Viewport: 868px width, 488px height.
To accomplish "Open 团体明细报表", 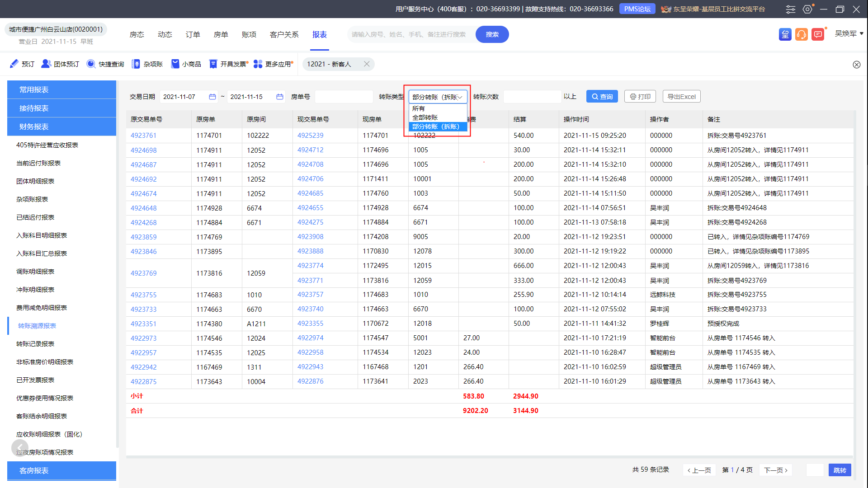I will point(35,181).
